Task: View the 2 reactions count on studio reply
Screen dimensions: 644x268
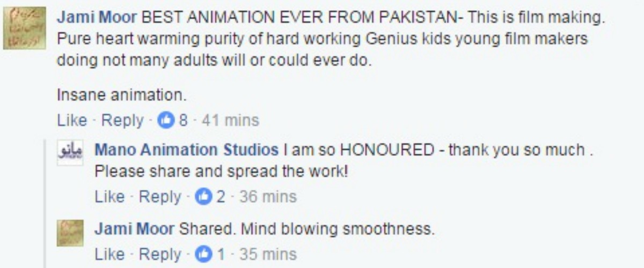Action: pyautogui.click(x=221, y=197)
